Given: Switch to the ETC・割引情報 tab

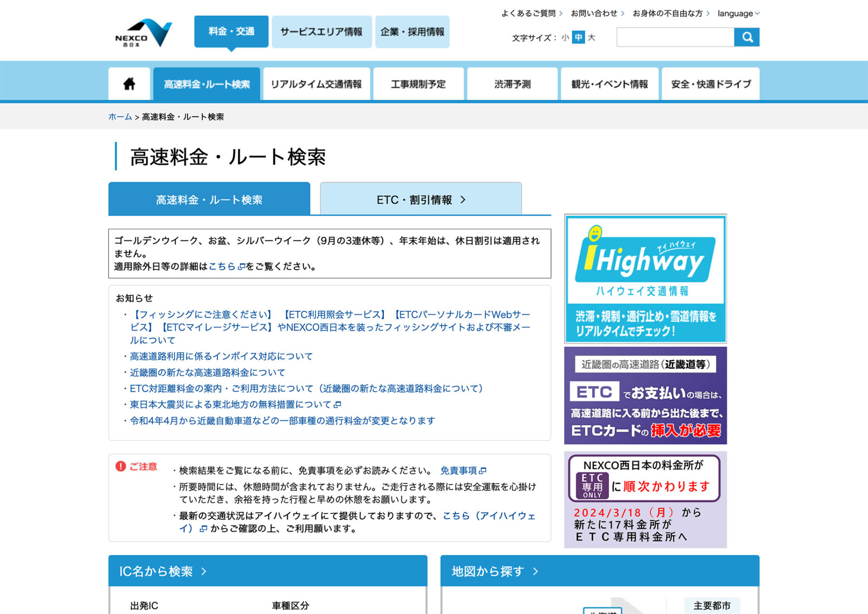Looking at the screenshot, I should pyautogui.click(x=420, y=200).
